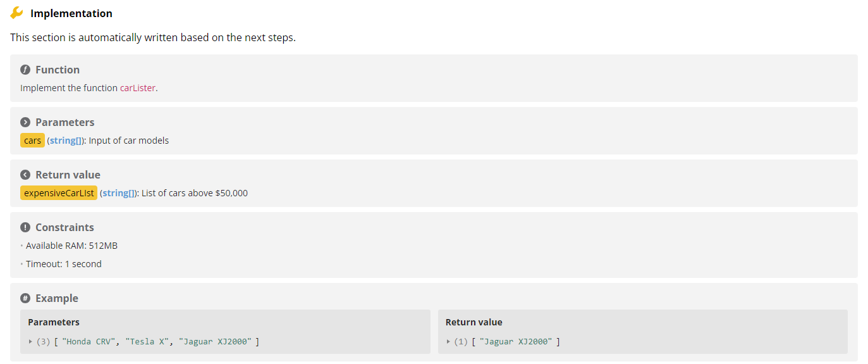The width and height of the screenshot is (868, 364).
Task: Click the Parameters chevron icon
Action: coord(25,122)
